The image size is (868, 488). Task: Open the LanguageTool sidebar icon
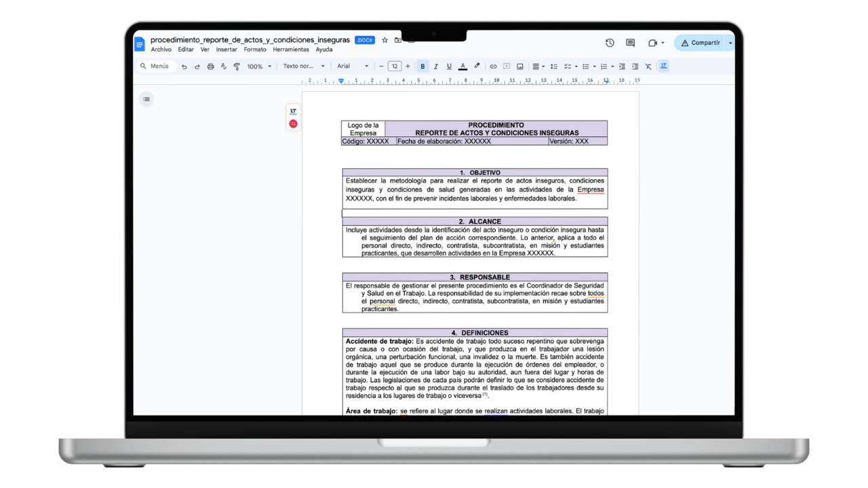pos(292,112)
